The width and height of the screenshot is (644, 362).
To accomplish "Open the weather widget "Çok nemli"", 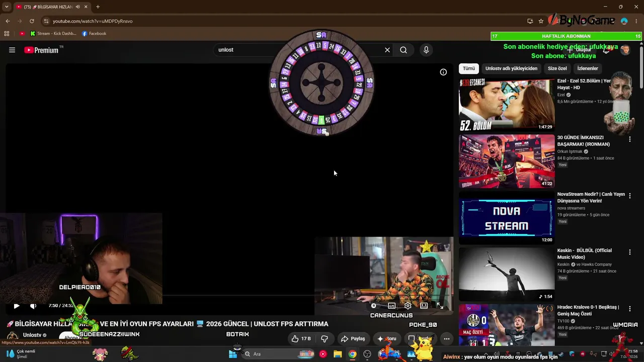I will coord(21,354).
